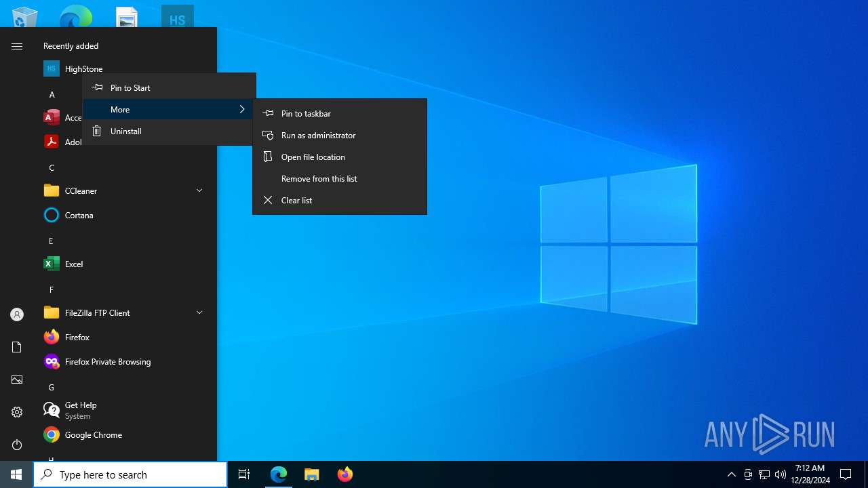Open Documents from Start sidebar

(17, 347)
